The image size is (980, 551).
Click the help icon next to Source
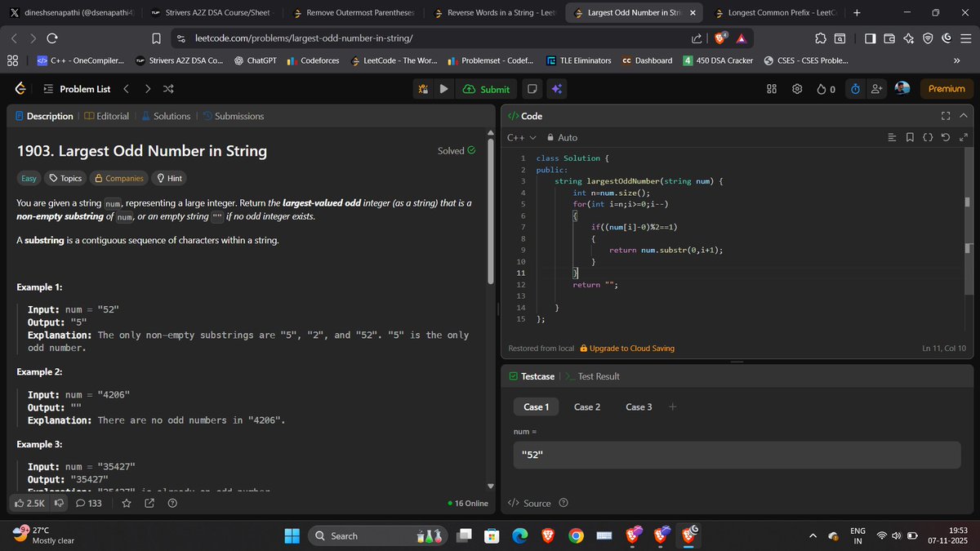point(563,503)
